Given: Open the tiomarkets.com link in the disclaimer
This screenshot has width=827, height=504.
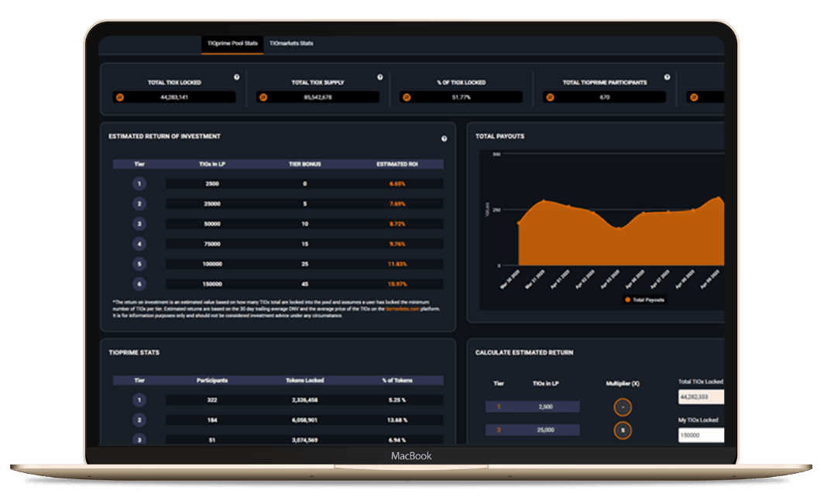Looking at the screenshot, I should (402, 308).
